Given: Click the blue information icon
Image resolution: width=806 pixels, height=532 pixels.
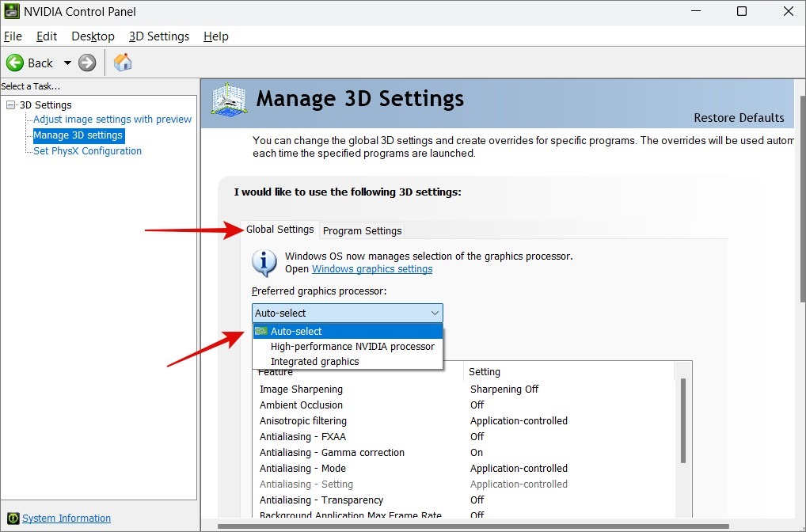Looking at the screenshot, I should click(x=264, y=262).
